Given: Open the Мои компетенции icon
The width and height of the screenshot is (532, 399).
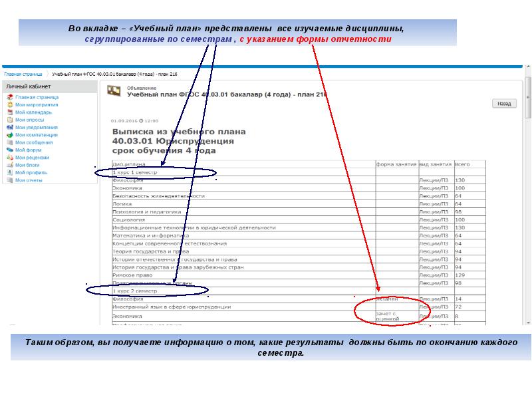Looking at the screenshot, I should (x=9, y=135).
